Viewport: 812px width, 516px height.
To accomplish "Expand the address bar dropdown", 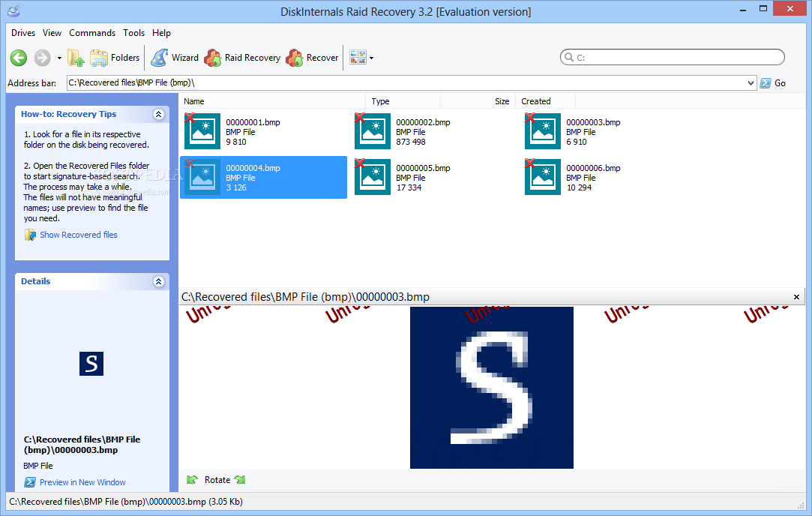I will 751,83.
